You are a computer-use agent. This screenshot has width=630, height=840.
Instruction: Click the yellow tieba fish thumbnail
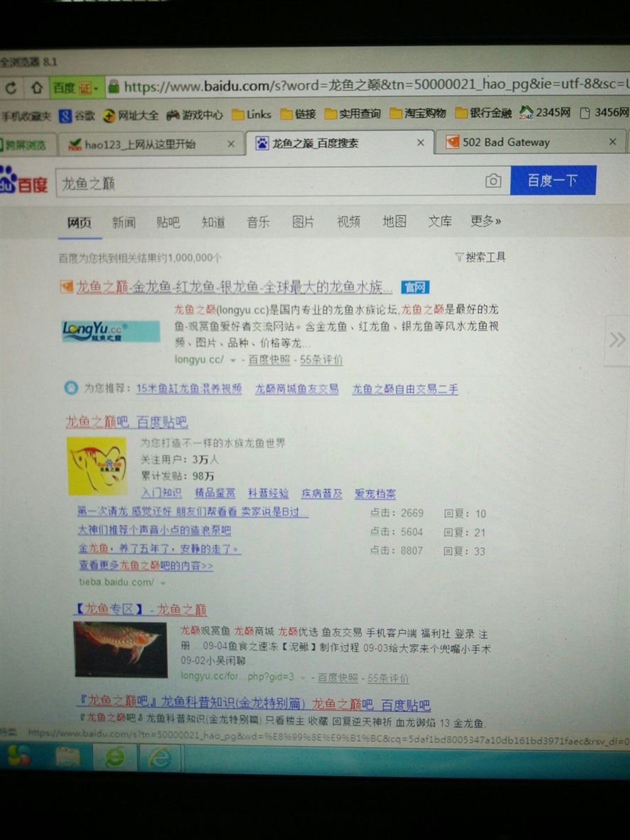(97, 465)
